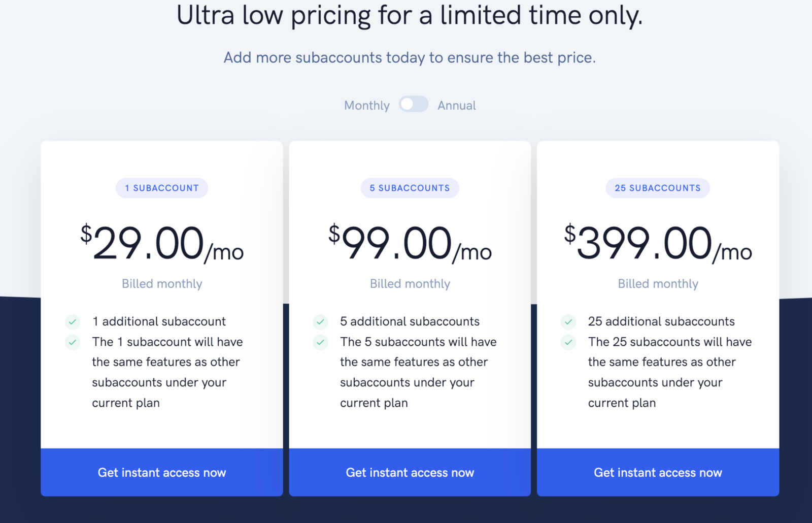The width and height of the screenshot is (812, 523).
Task: Click the checkmark beside '25 additional subaccounts'
Action: pyautogui.click(x=568, y=321)
